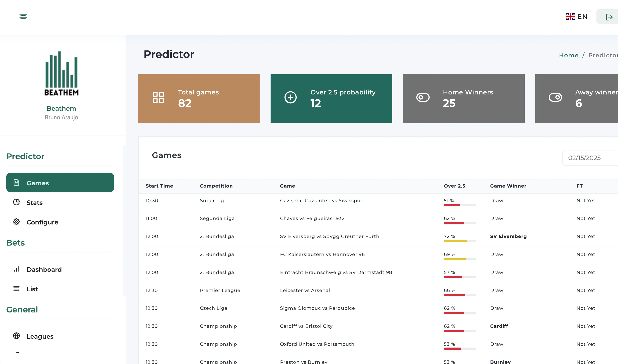Open the EN language selector
618x364 pixels.
[x=576, y=16]
